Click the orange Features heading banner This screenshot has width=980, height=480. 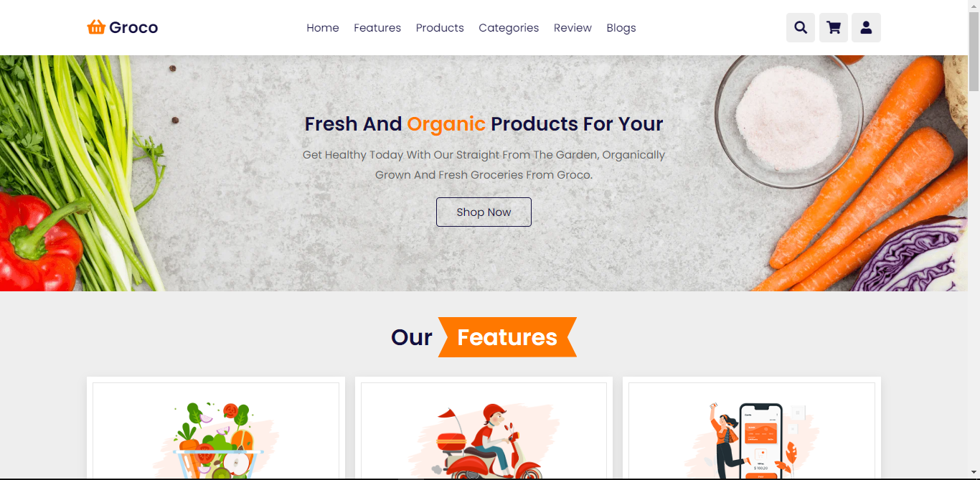point(507,337)
